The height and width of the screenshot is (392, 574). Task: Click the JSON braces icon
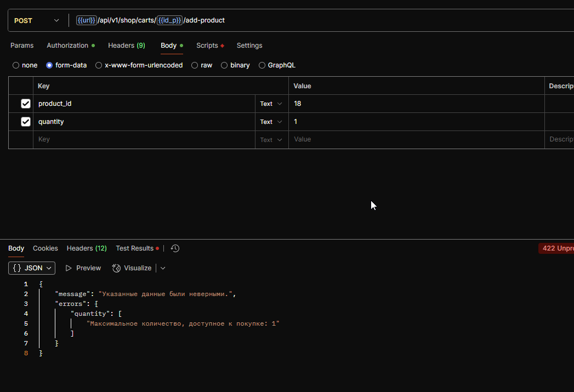click(17, 268)
